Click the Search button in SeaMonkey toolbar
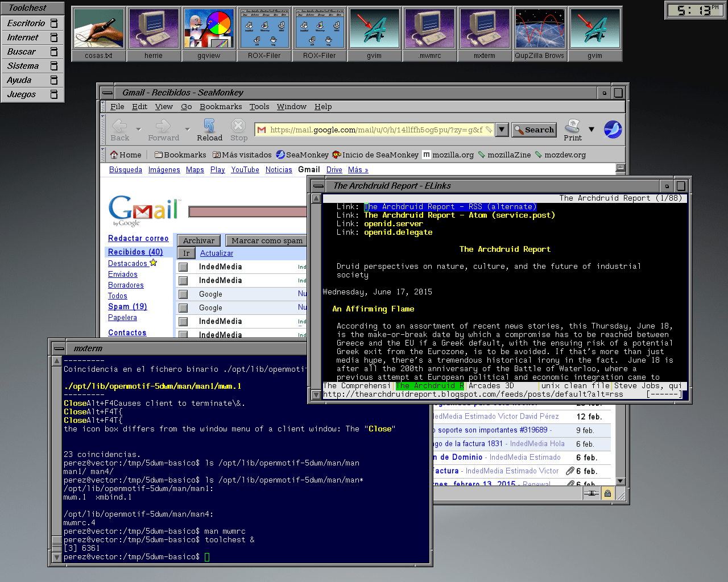The width and height of the screenshot is (728, 582). point(533,130)
